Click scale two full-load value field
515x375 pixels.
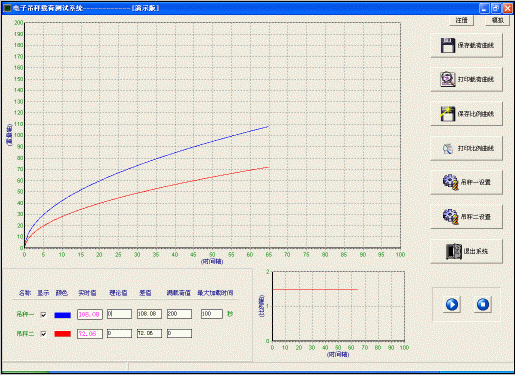coord(179,333)
